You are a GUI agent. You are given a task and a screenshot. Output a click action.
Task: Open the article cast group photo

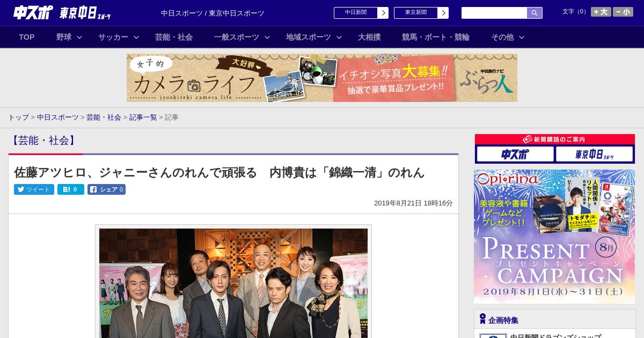(x=233, y=283)
